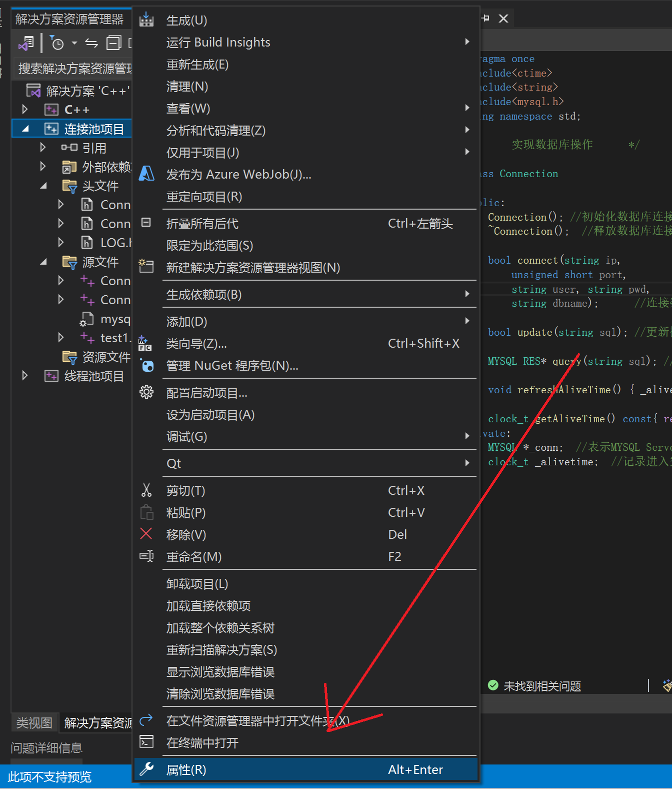Open the pending changes filter dropdown arrow
This screenshot has width=672, height=789.
(74, 43)
